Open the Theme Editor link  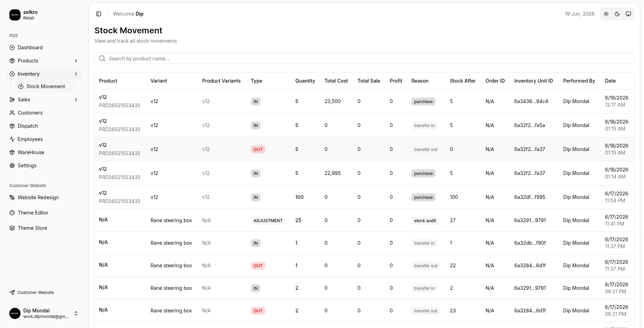coord(44,213)
